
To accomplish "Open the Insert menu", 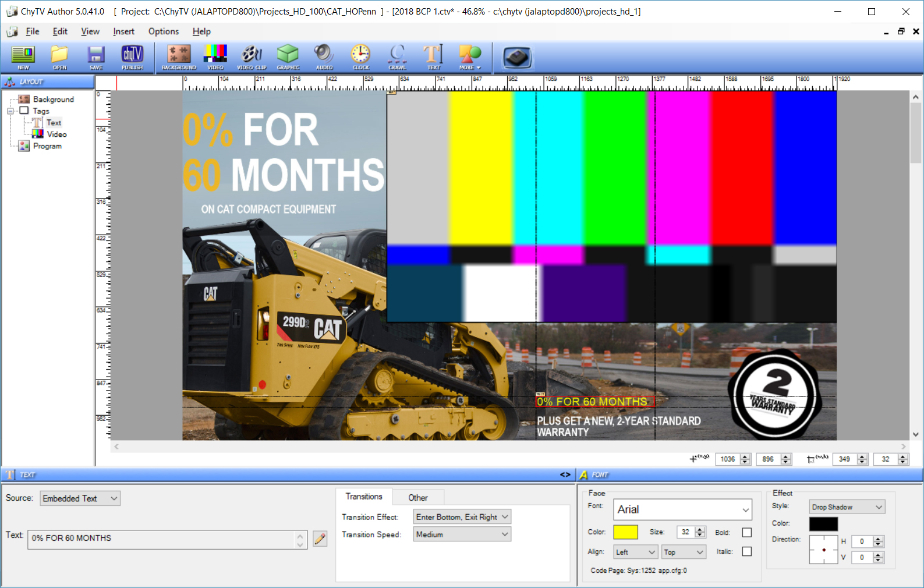I will pos(123,31).
